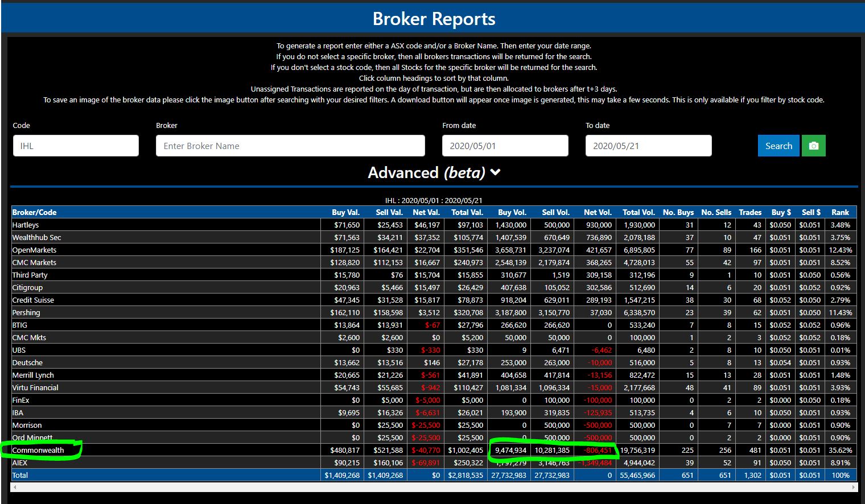Open the From date field
865x504 pixels.
click(505, 146)
